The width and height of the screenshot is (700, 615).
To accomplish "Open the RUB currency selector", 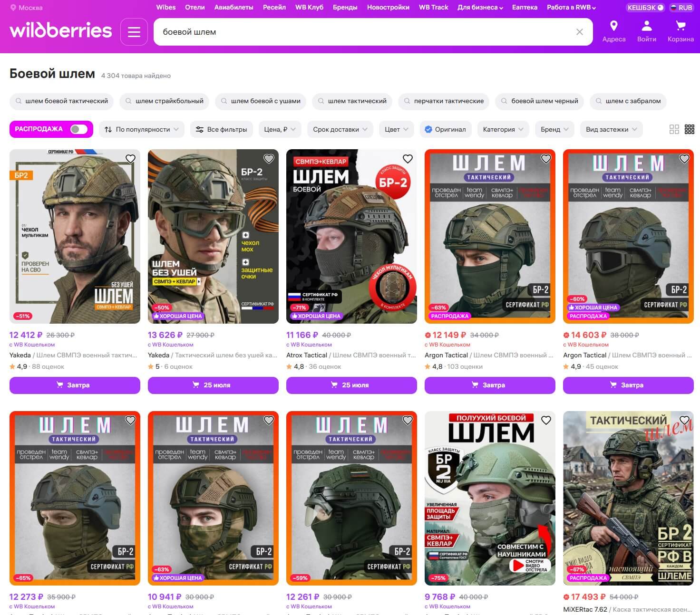I will (681, 8).
